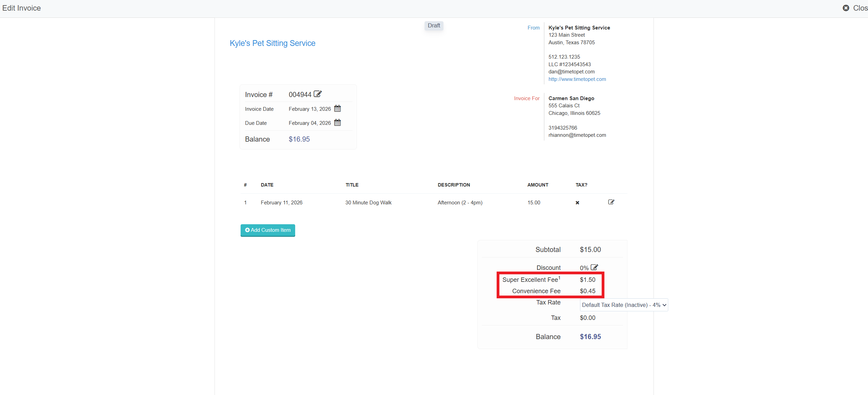
Task: Click the 30 Minute Dog Walk title
Action: point(368,203)
